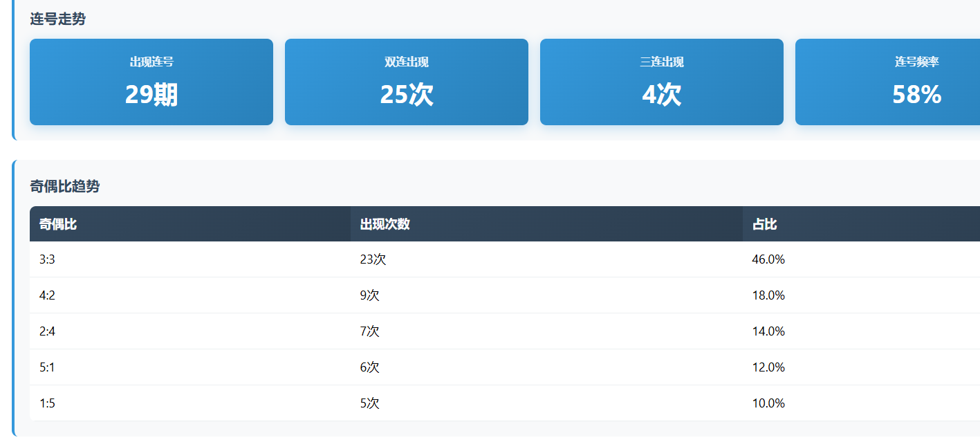Select the 3:3 ratio cell

[47, 259]
